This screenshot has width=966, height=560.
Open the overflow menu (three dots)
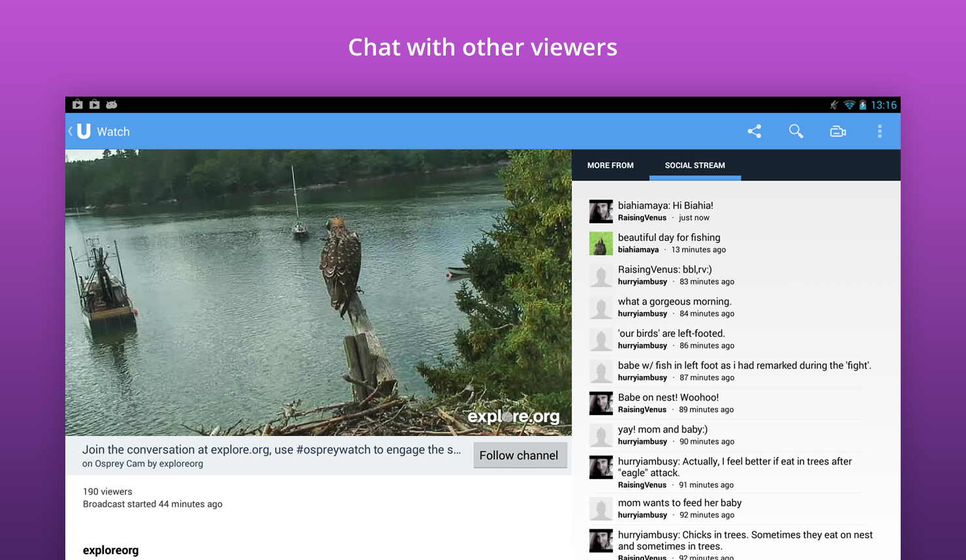pyautogui.click(x=879, y=131)
